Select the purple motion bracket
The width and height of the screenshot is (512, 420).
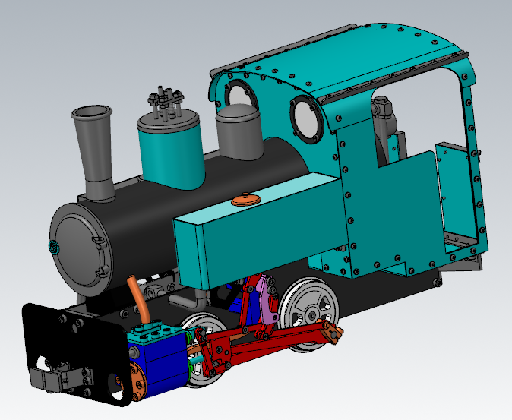tap(267, 302)
